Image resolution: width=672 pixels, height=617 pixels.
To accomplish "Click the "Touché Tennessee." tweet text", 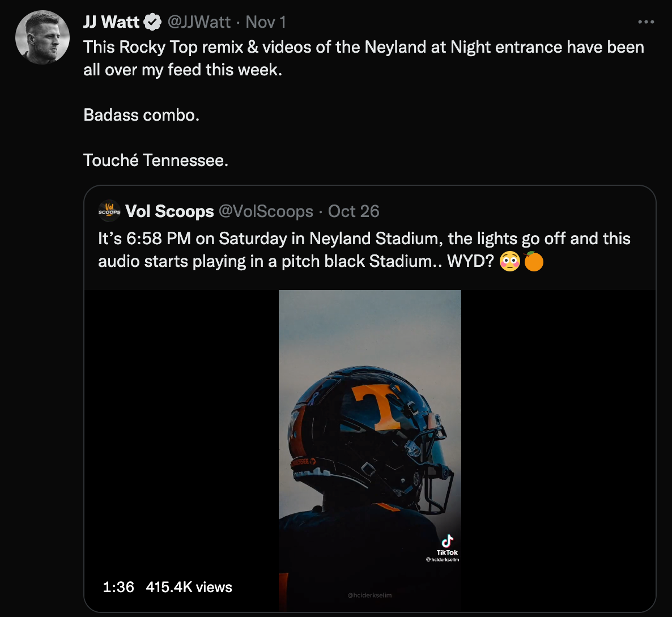I will tap(156, 160).
